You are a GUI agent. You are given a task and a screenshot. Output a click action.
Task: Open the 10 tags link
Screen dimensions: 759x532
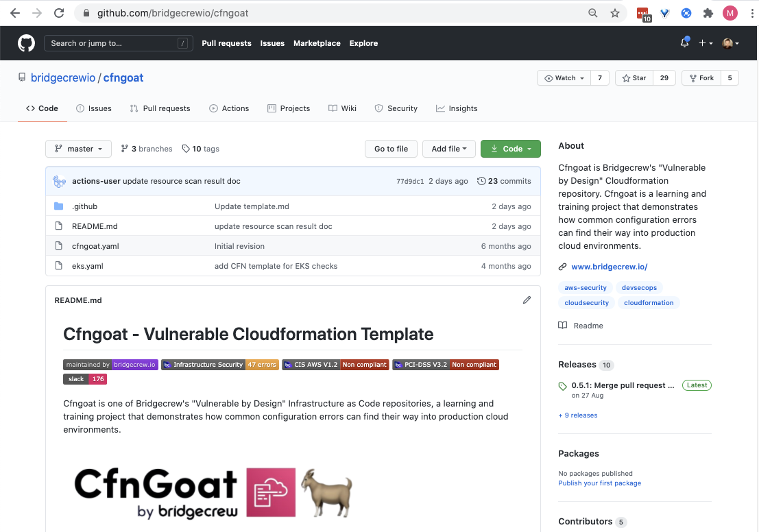(200, 149)
